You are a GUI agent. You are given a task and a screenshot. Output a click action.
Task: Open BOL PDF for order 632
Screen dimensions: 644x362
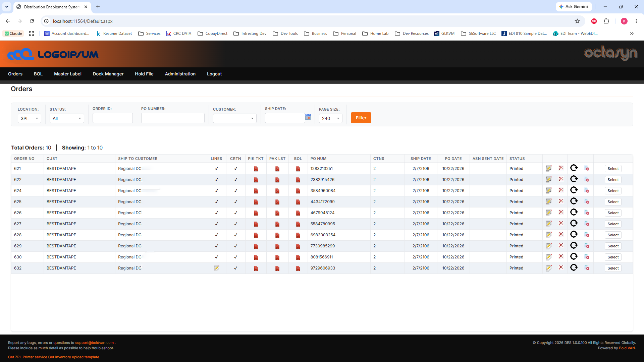coord(298,268)
